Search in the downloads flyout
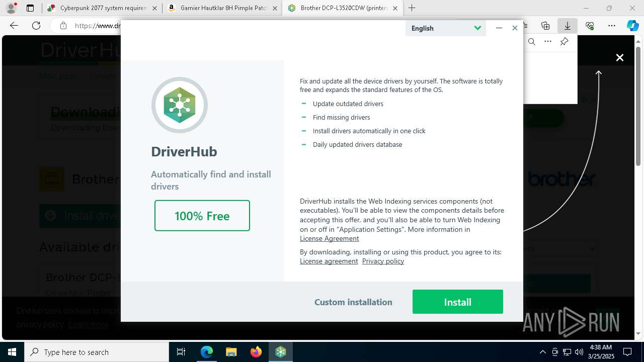This screenshot has height=362, width=644. 532,42
